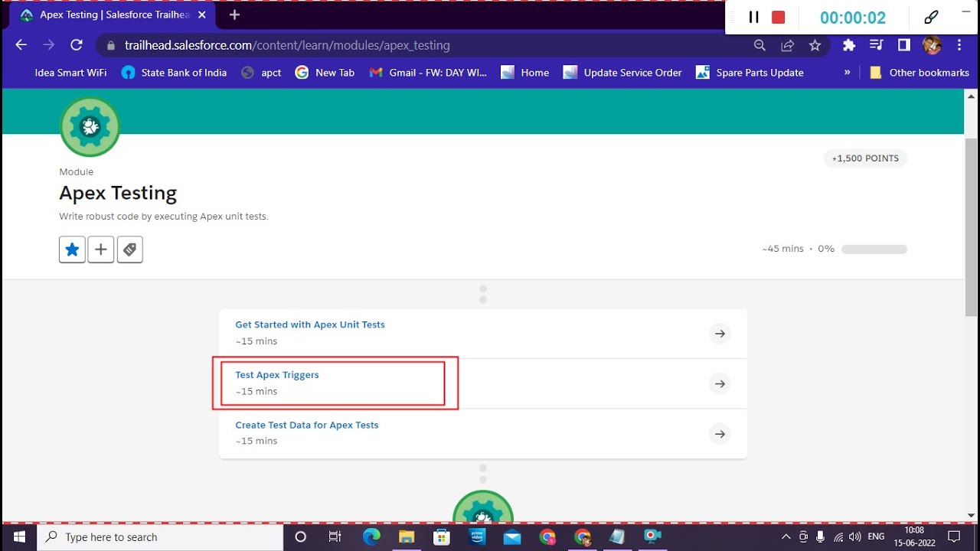Viewport: 980px width, 551px height.
Task: Open the Idea Smart WiFi bookmark
Action: pos(70,73)
